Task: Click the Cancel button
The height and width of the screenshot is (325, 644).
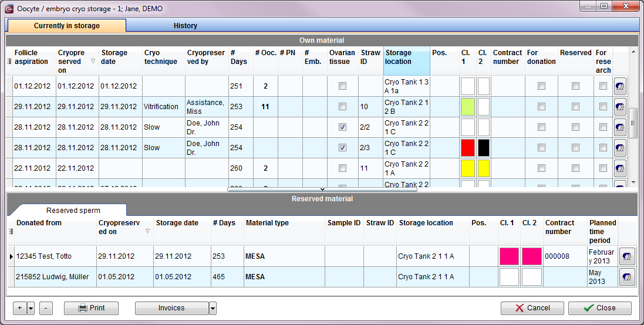Action: [532, 308]
